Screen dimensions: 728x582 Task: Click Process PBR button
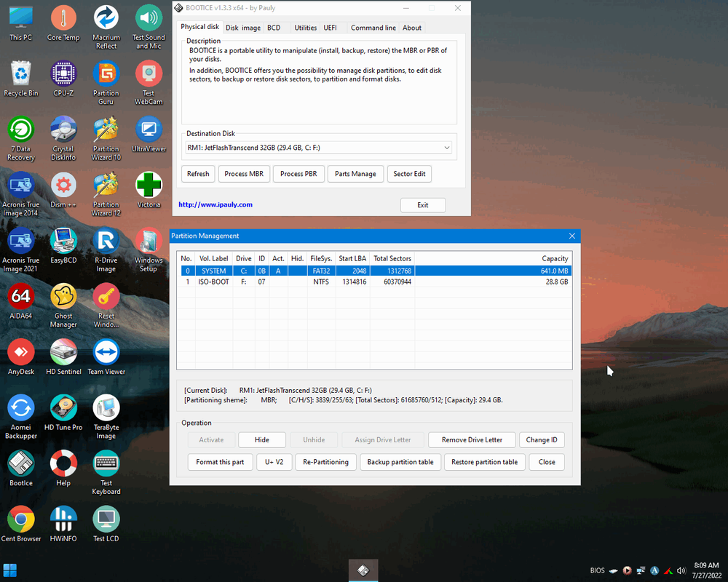tap(298, 174)
